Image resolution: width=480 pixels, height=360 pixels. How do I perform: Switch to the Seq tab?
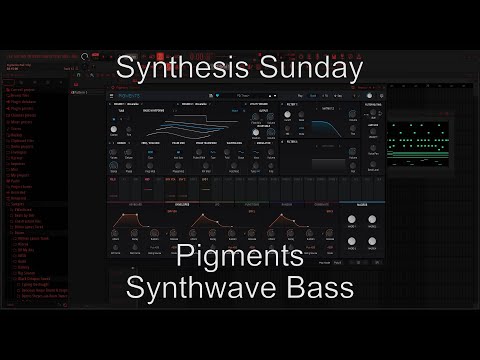click(338, 96)
